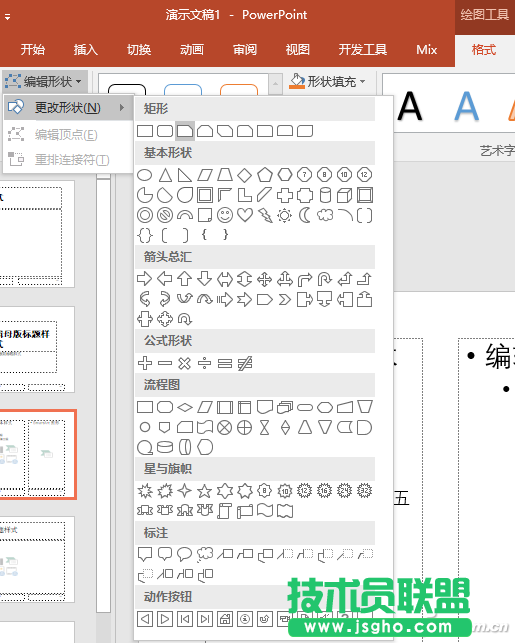
Task: Choose the 4-point star shape
Action: coord(185,491)
